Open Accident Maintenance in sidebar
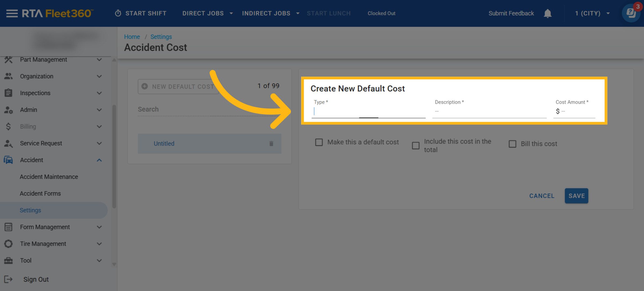This screenshot has height=291, width=644. [49, 177]
